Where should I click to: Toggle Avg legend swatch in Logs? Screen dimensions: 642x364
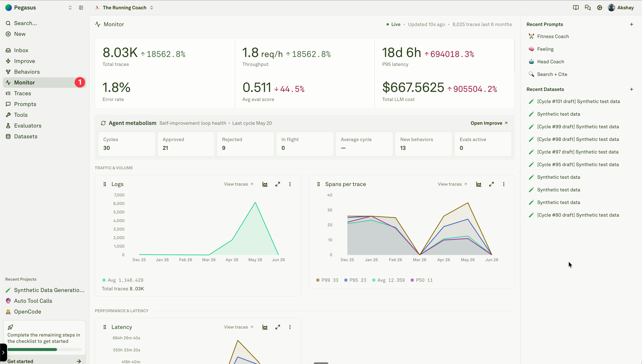(104, 280)
